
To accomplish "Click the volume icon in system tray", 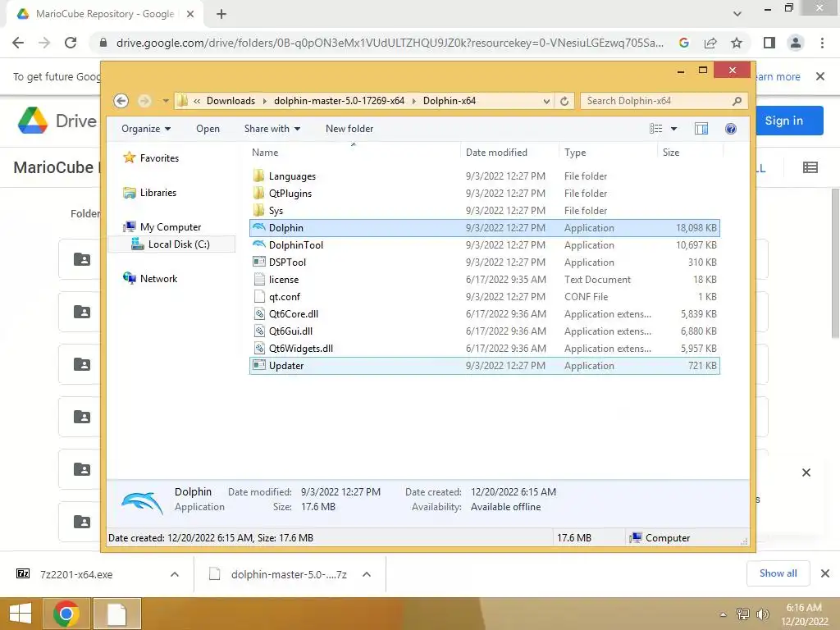I will pyautogui.click(x=762, y=614).
